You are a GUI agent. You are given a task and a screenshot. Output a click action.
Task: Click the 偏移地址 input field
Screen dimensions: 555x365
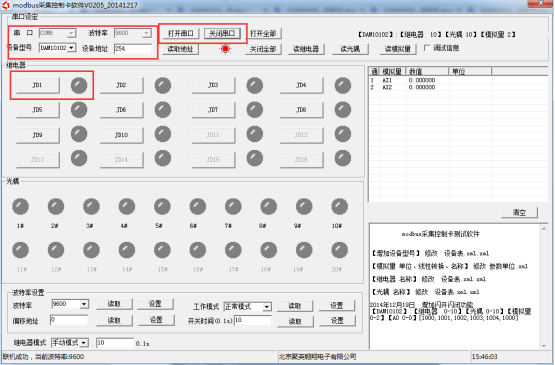tap(69, 320)
